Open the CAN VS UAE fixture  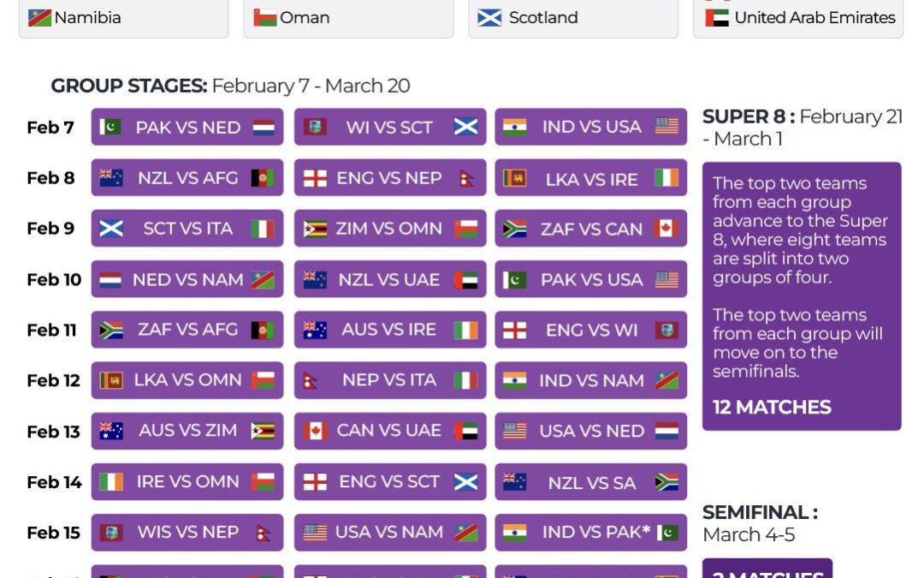[x=390, y=431]
